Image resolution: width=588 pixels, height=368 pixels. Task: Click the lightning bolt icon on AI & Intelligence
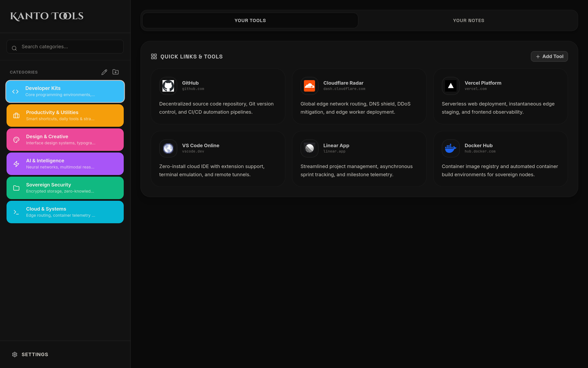click(16, 164)
